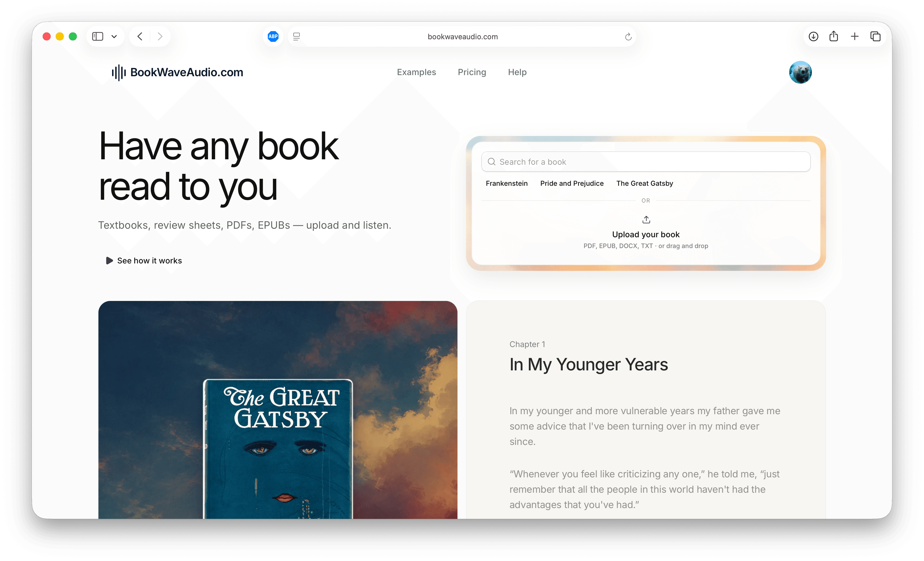Click the bookwaveaudio.com address bar

click(x=462, y=36)
